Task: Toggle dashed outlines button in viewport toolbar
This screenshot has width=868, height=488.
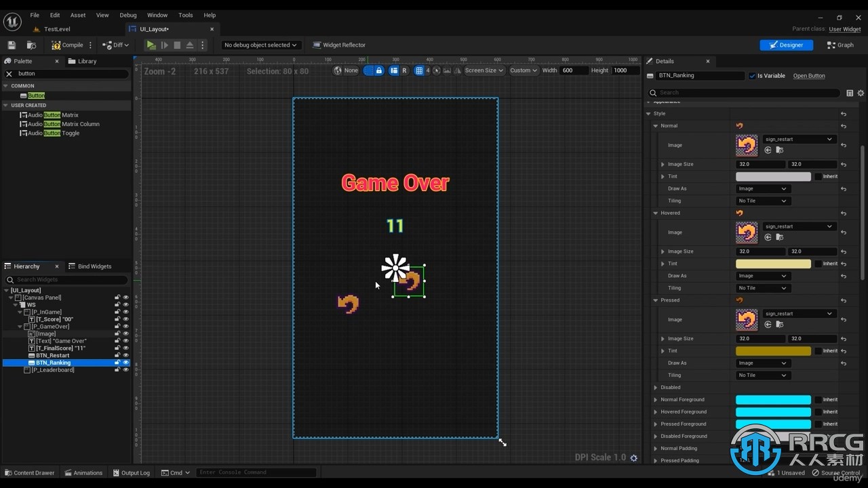Action: click(x=368, y=70)
